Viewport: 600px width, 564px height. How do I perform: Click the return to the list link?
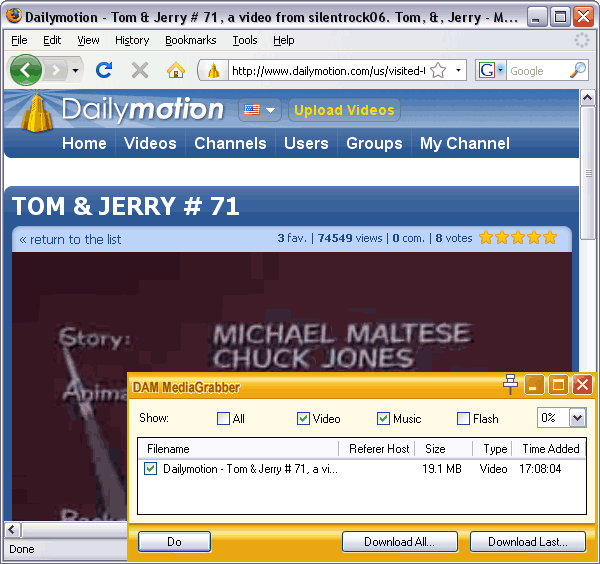[x=70, y=240]
